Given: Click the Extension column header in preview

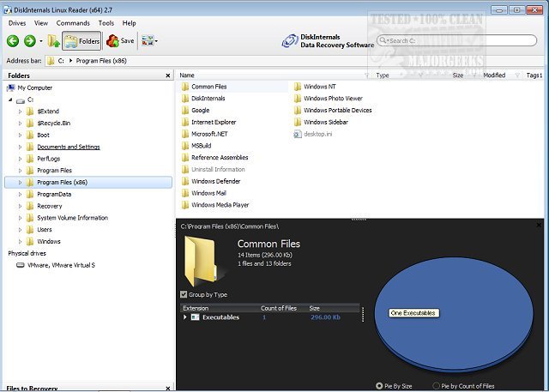Looking at the screenshot, I should pos(196,308).
